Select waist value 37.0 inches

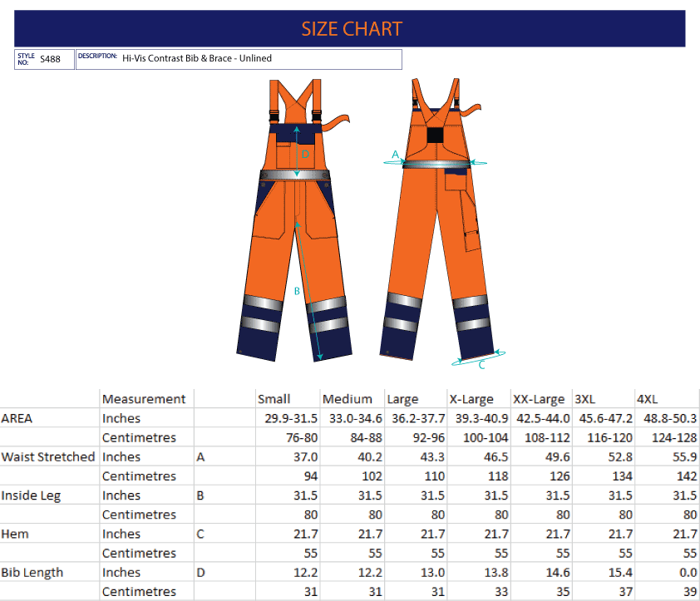click(305, 457)
